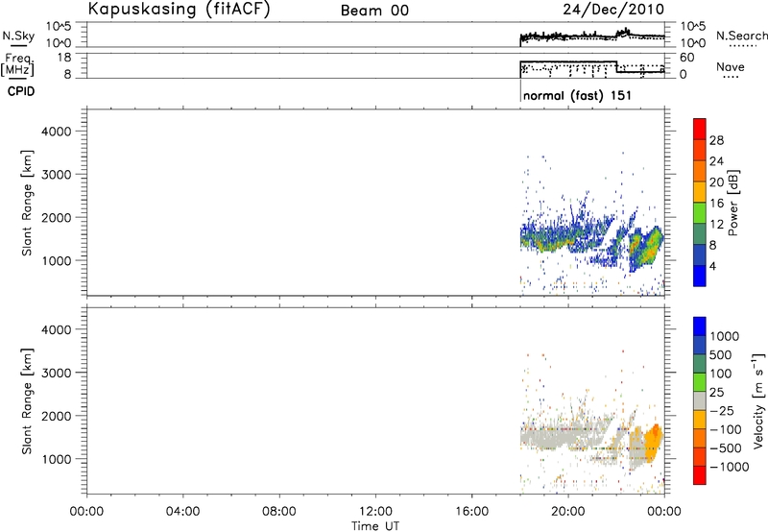Select the "Freq. [MHz]" axis label
Image resolution: width=768 pixels, height=532 pixels.
click(x=19, y=64)
